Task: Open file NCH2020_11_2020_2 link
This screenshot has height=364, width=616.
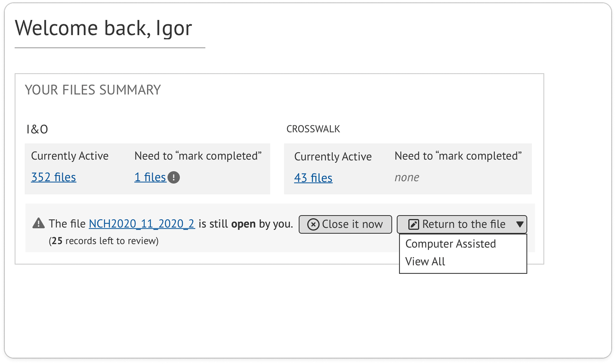Action: pos(142,224)
